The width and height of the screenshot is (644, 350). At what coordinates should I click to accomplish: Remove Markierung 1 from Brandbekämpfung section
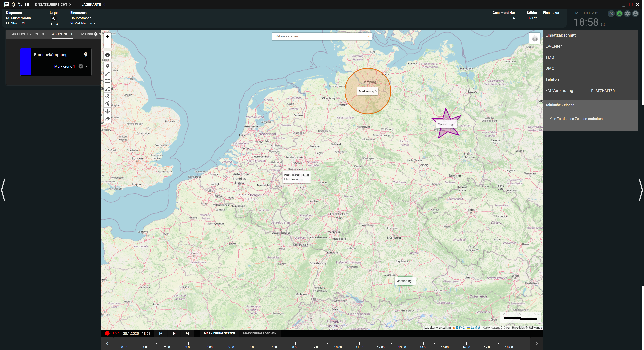(81, 66)
